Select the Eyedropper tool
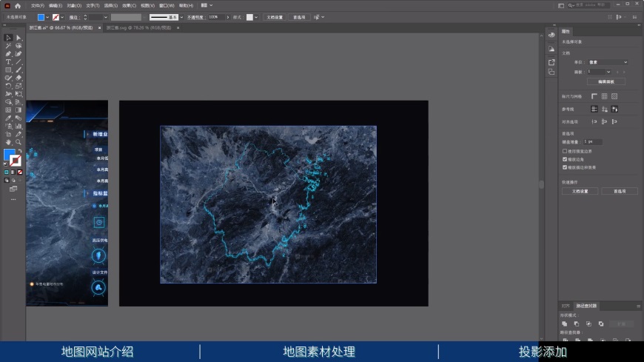The width and height of the screenshot is (644, 362). coord(8,118)
